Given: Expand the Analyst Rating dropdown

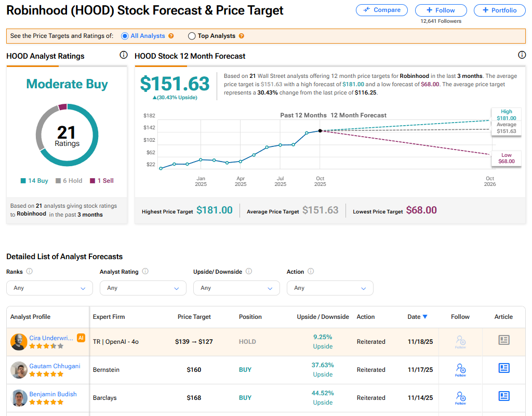Looking at the screenshot, I should click(x=143, y=288).
